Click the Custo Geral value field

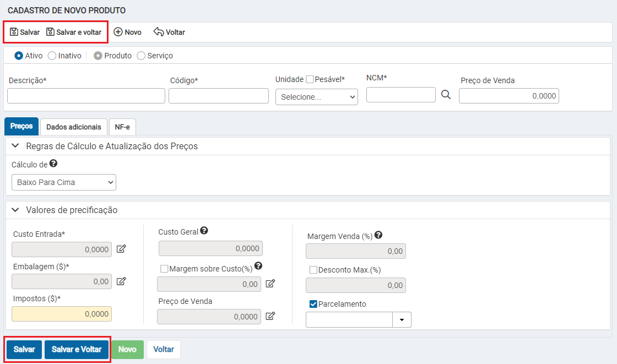[x=210, y=249]
